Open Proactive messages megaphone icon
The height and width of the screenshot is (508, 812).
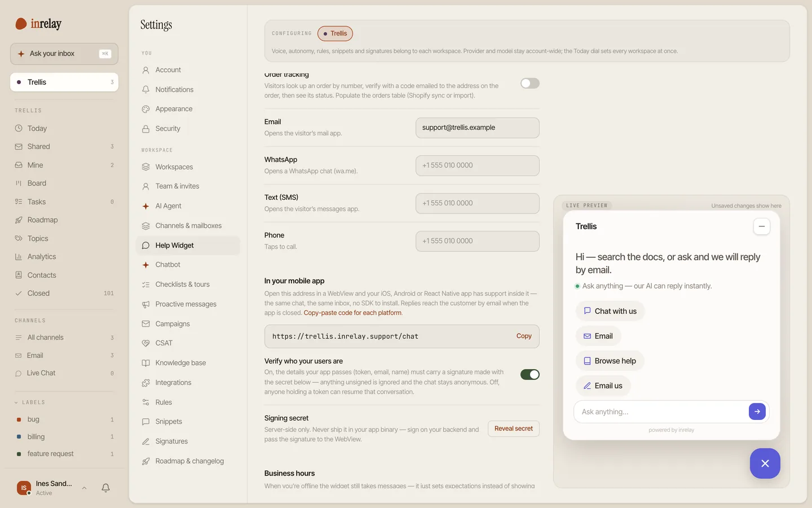pyautogui.click(x=145, y=304)
